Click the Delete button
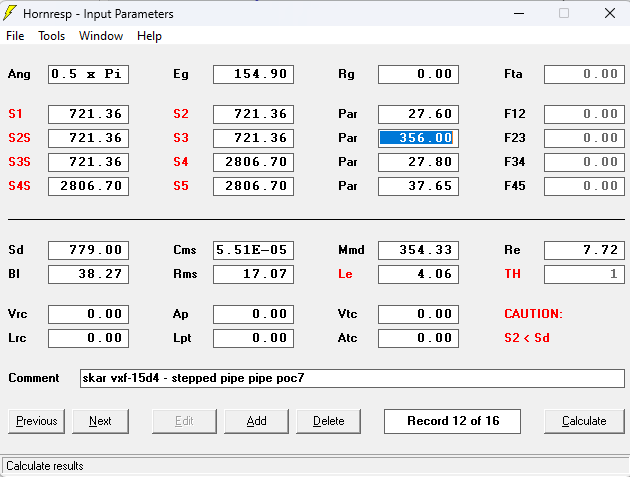 coord(328,421)
